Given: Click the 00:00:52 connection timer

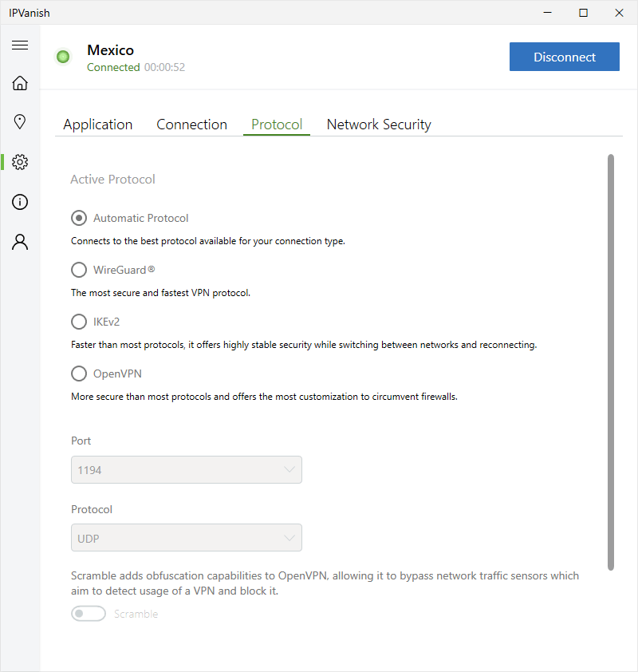Looking at the screenshot, I should [164, 67].
